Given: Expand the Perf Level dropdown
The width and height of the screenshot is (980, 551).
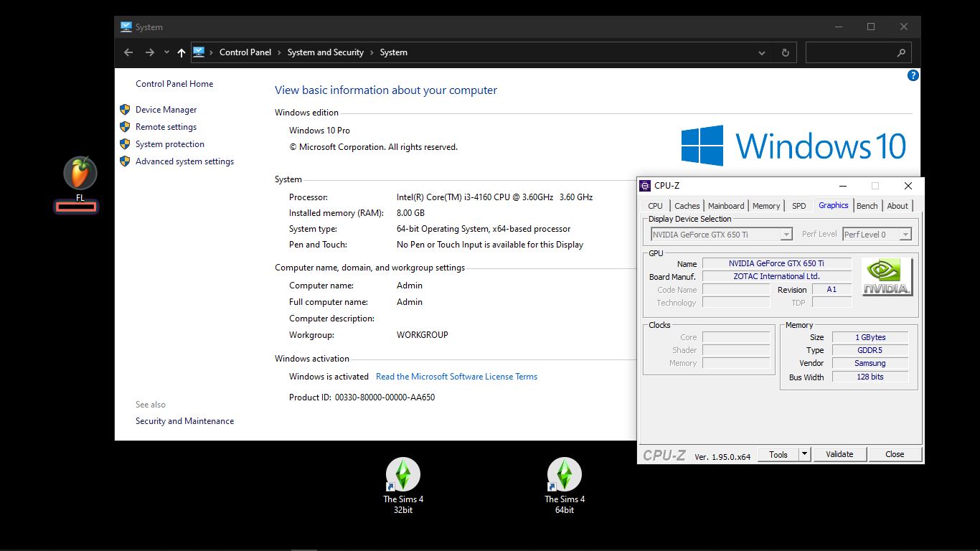Looking at the screenshot, I should tap(877, 235).
